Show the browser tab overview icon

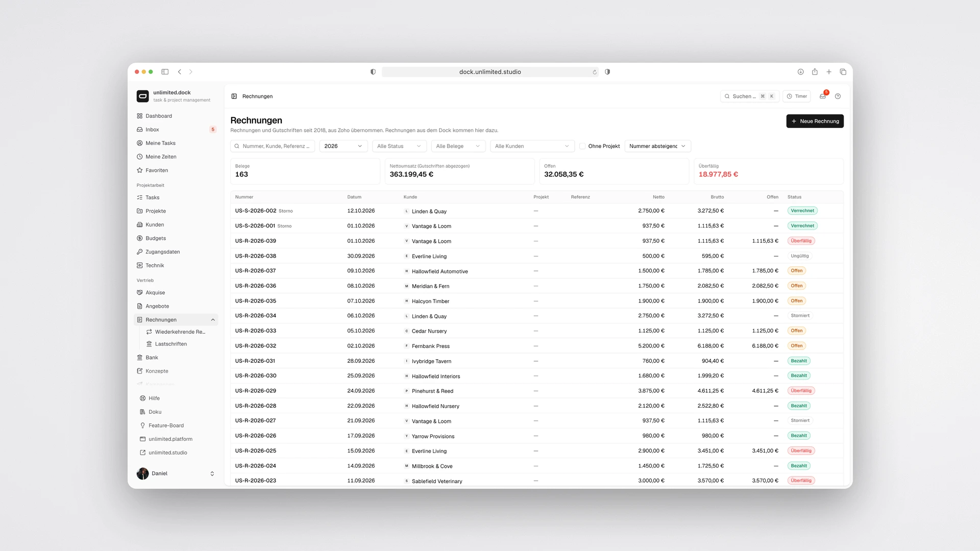843,72
